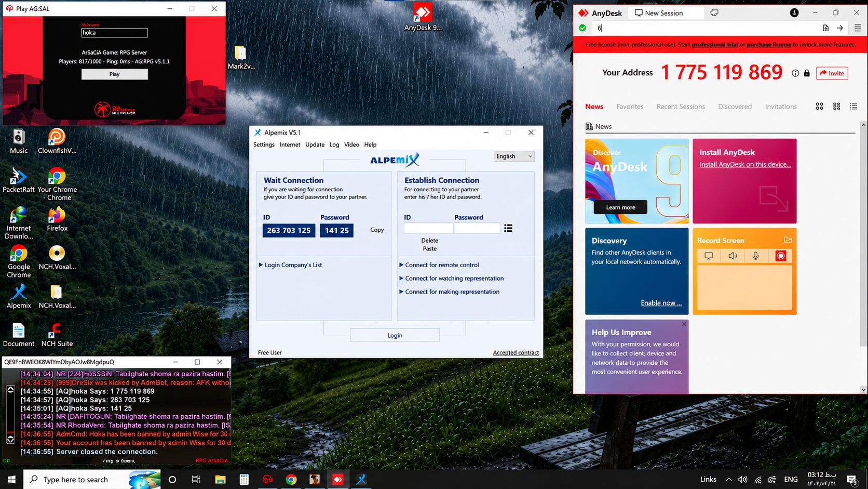Open Alpemix partner list icon beside Password field
The width and height of the screenshot is (868, 489).
[x=508, y=228]
